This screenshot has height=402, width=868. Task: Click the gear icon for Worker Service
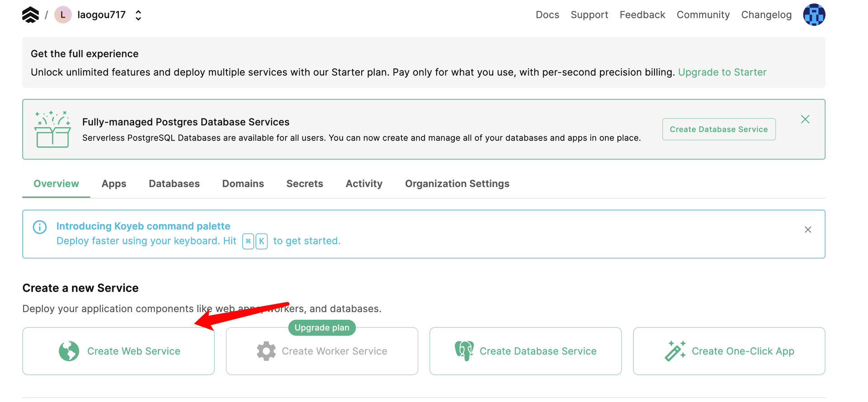click(266, 351)
